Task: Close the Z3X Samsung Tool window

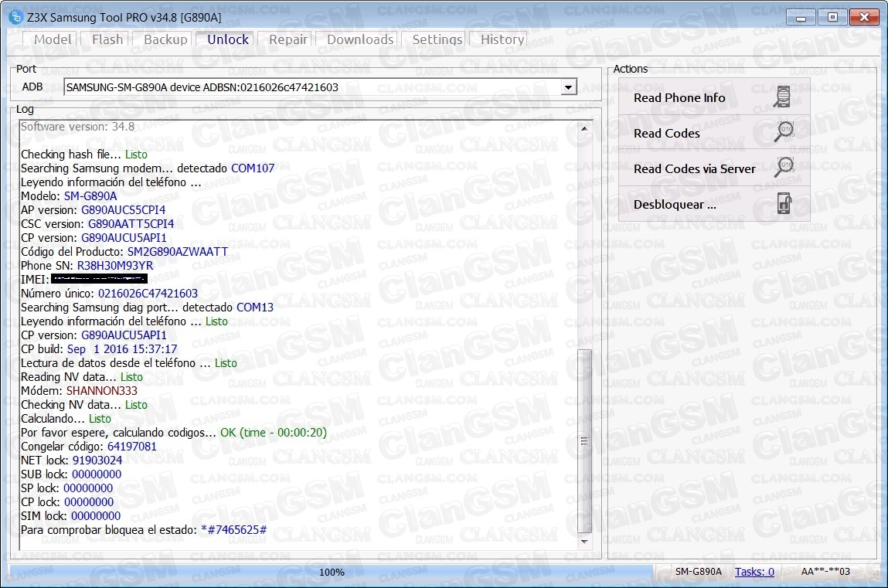Action: 864,18
